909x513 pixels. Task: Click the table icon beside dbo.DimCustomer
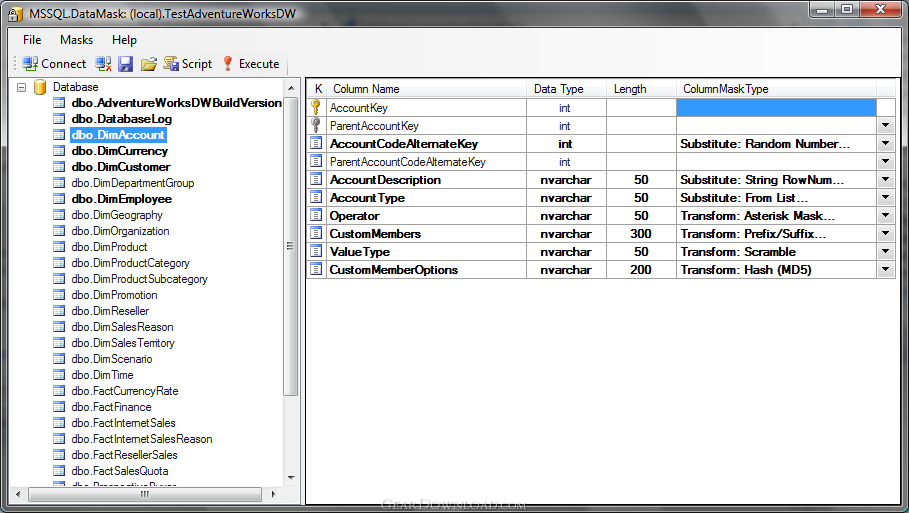click(59, 167)
